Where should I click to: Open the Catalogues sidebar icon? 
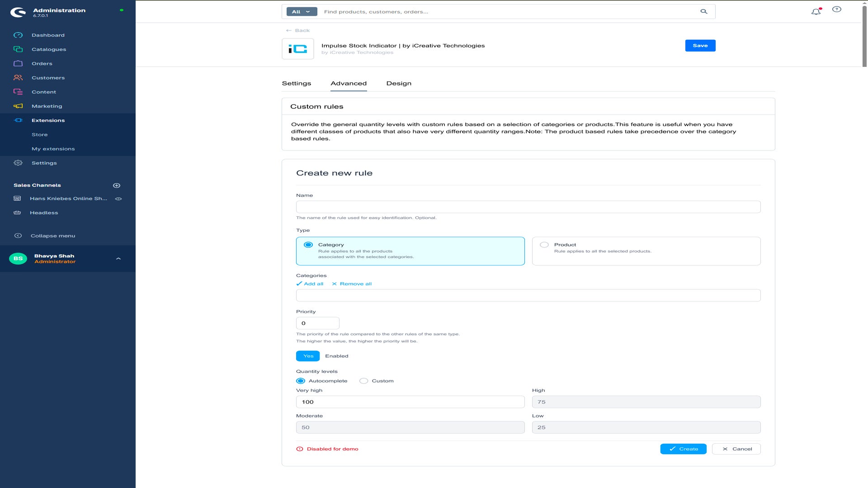point(18,49)
